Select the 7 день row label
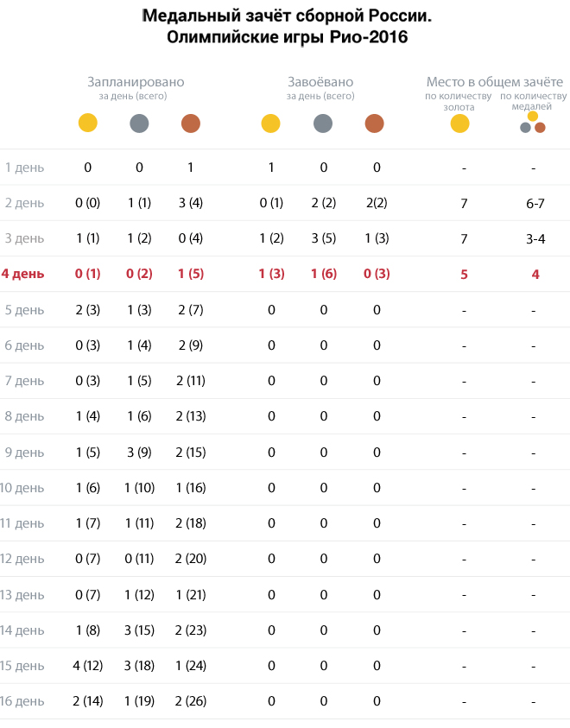This screenshot has width=570, height=728. (24, 381)
